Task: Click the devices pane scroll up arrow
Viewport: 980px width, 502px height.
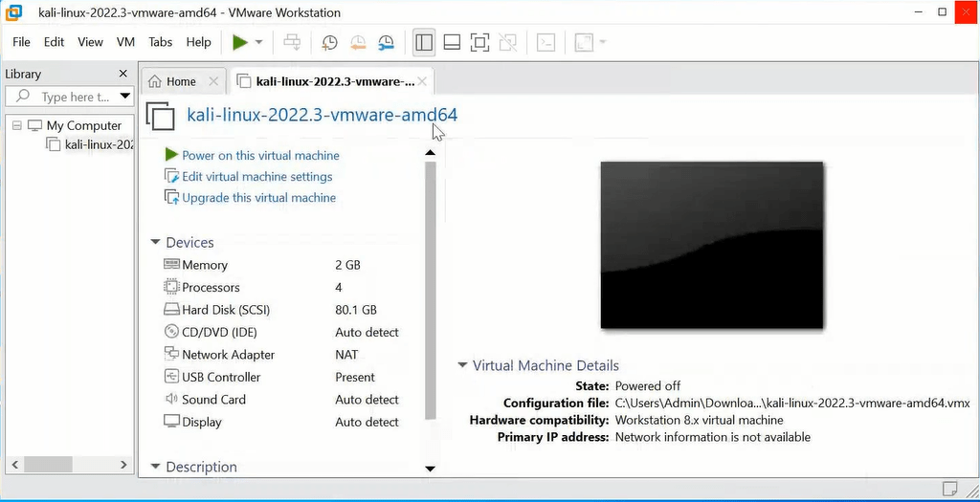Action: pyautogui.click(x=430, y=152)
